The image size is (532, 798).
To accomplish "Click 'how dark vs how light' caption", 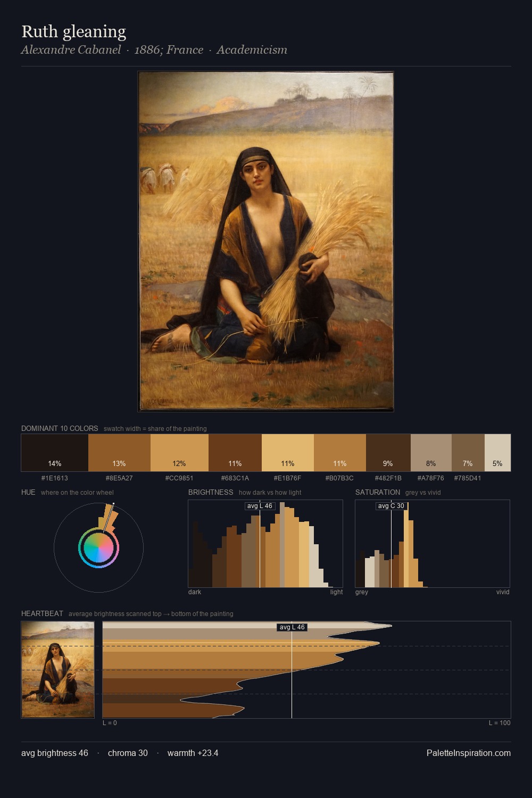I will coord(270,493).
